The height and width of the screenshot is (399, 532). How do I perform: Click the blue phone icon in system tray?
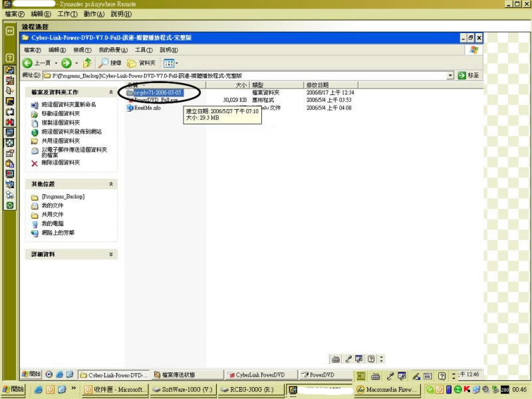[448, 390]
